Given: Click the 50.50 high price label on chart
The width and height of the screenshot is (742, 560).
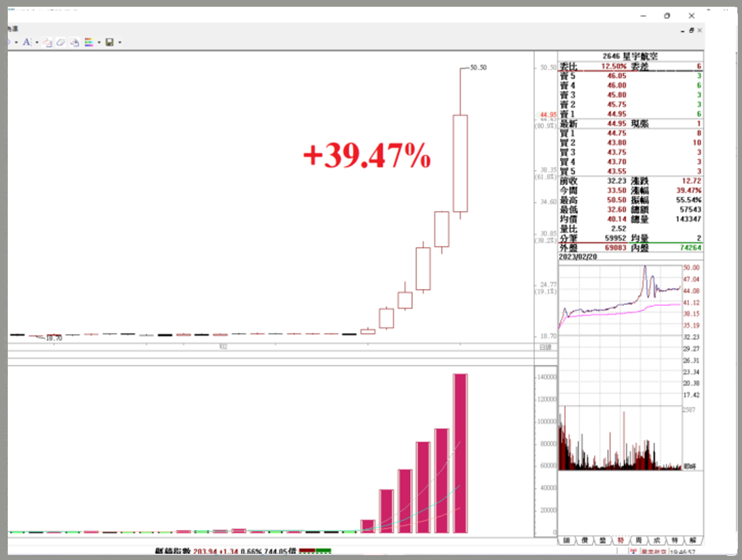Looking at the screenshot, I should 478,67.
